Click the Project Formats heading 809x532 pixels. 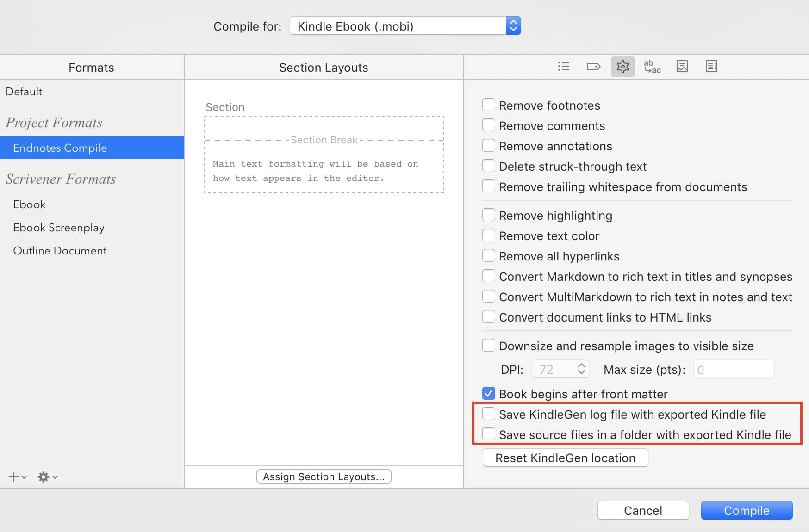click(x=54, y=123)
